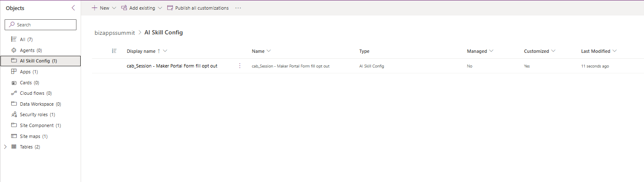The height and width of the screenshot is (182, 644).
Task: Collapse the Objects panel with chevron
Action: (x=74, y=8)
